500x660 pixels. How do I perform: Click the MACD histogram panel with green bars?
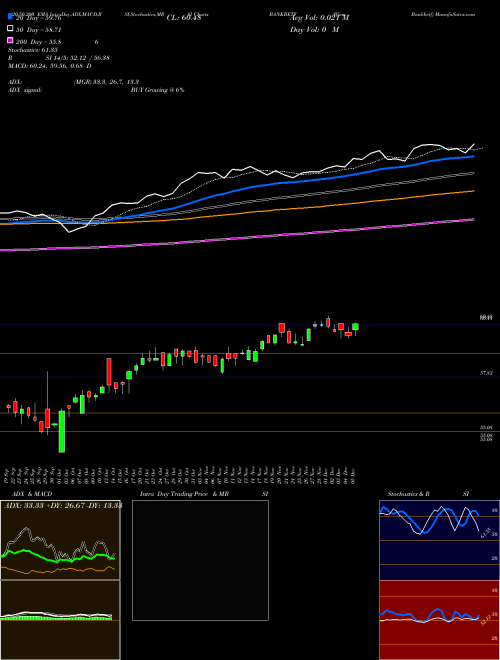pos(60,620)
